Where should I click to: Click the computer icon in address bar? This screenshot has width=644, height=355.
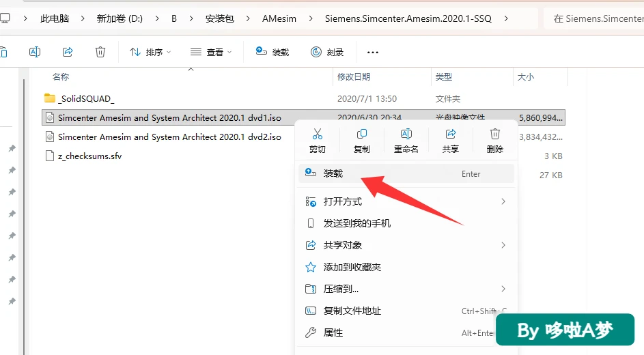click(5, 18)
